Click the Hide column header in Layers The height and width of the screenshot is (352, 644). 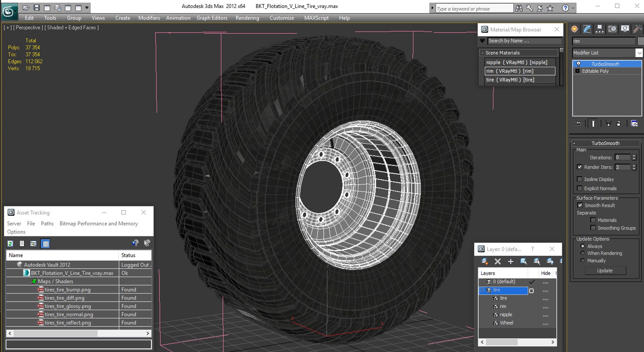(546, 273)
